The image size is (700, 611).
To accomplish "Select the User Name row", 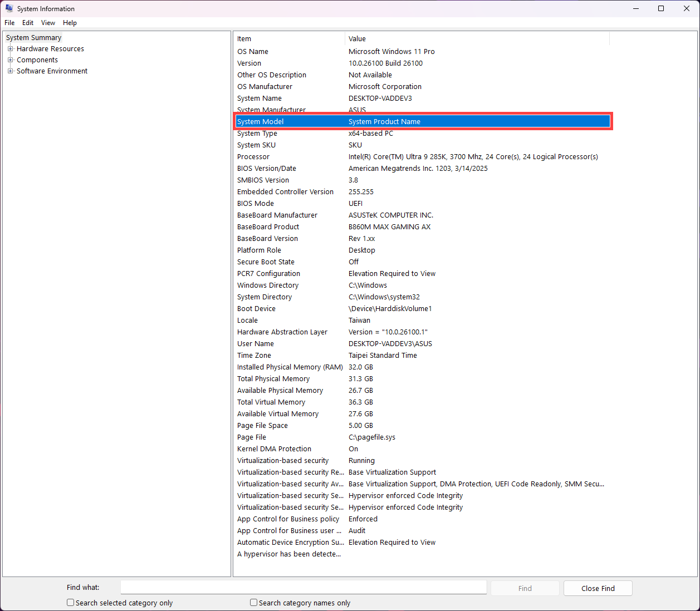I will 422,344.
